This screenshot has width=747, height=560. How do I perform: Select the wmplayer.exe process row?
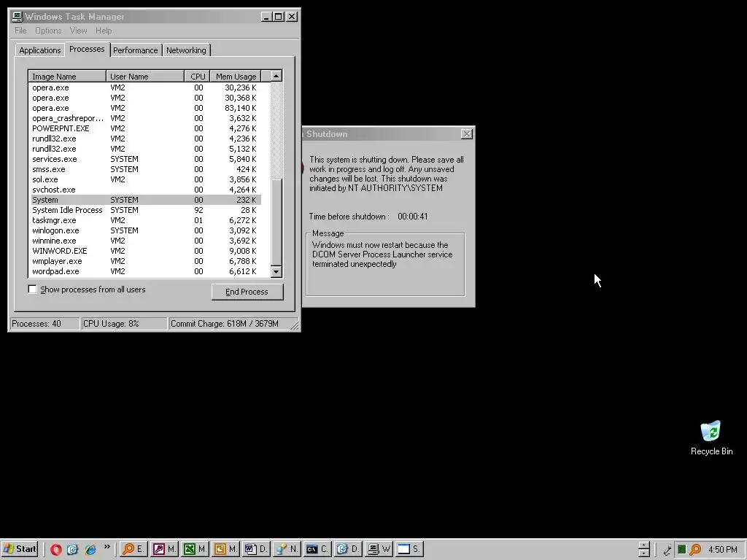145,262
